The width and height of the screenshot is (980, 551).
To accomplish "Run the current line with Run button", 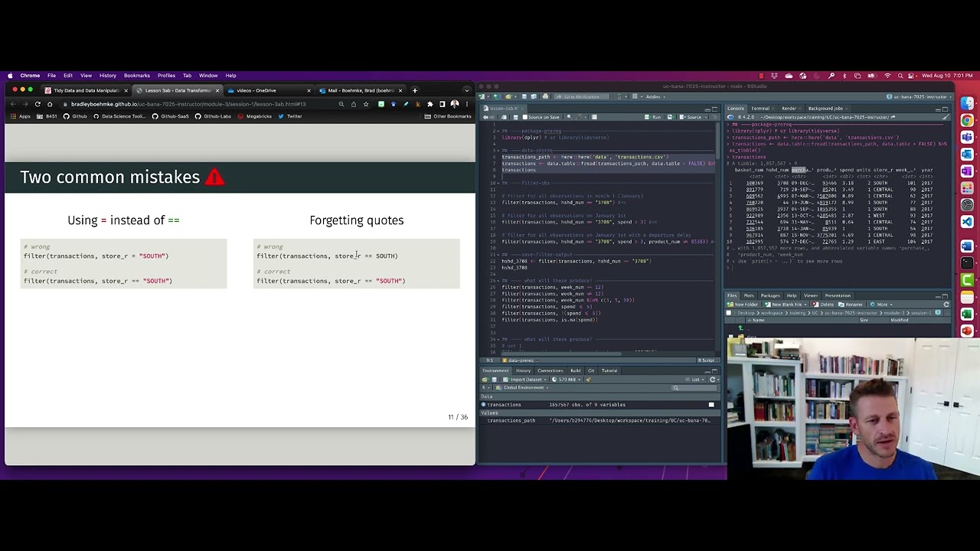I will 653,117.
